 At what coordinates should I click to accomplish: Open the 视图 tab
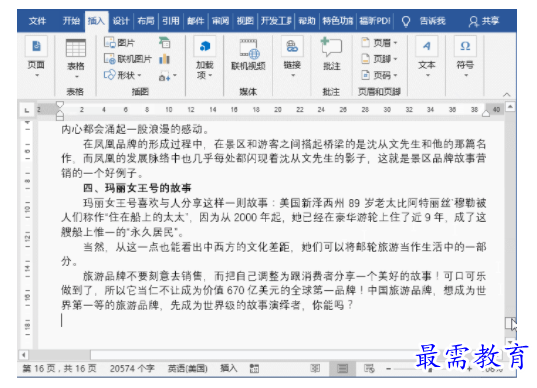tap(245, 21)
